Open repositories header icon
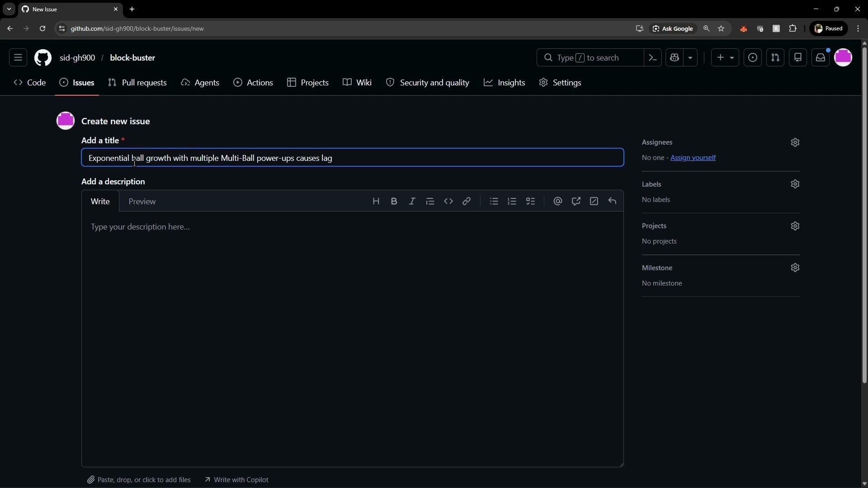This screenshot has height=488, width=868. [798, 58]
